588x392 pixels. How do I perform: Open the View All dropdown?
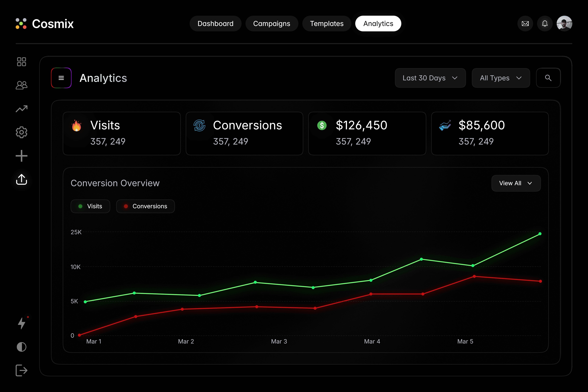516,183
